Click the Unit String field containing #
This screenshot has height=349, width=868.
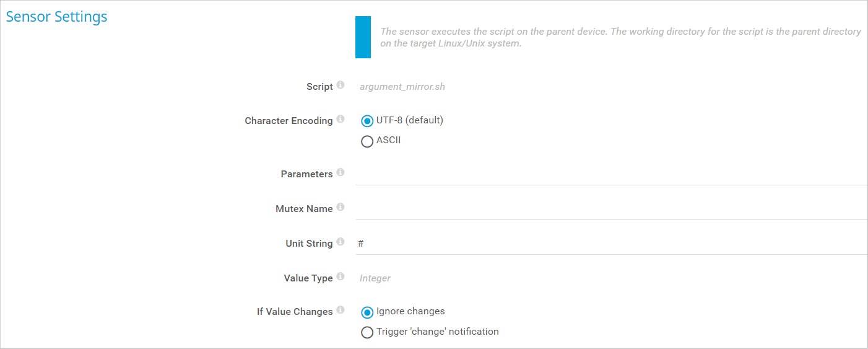click(x=610, y=244)
